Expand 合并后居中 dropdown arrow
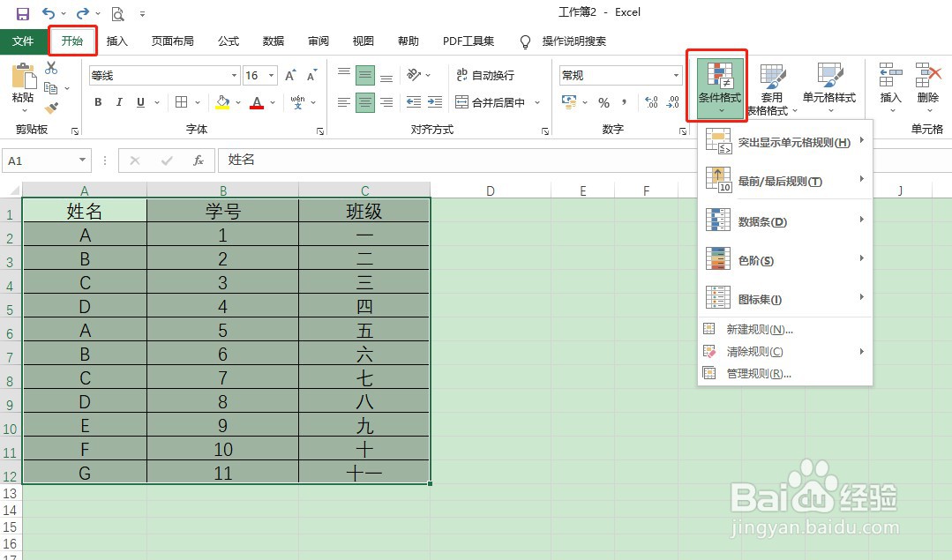952x560 pixels. [537, 102]
